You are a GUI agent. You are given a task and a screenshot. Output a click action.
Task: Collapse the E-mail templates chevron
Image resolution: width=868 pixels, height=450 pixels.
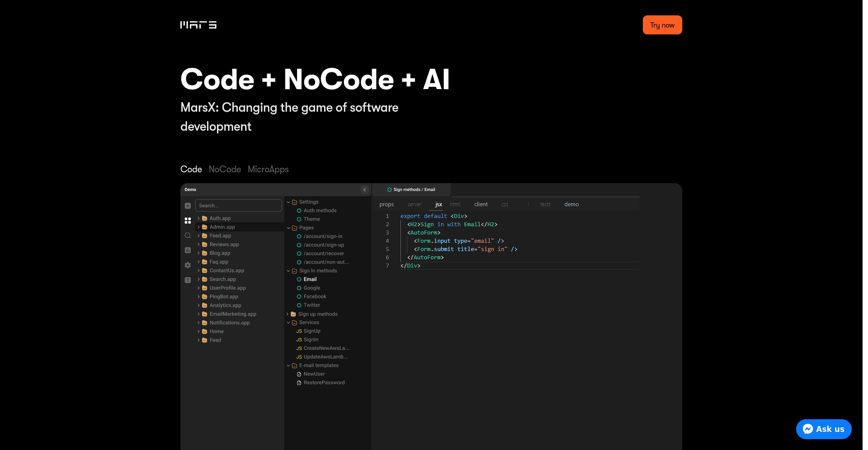(288, 365)
